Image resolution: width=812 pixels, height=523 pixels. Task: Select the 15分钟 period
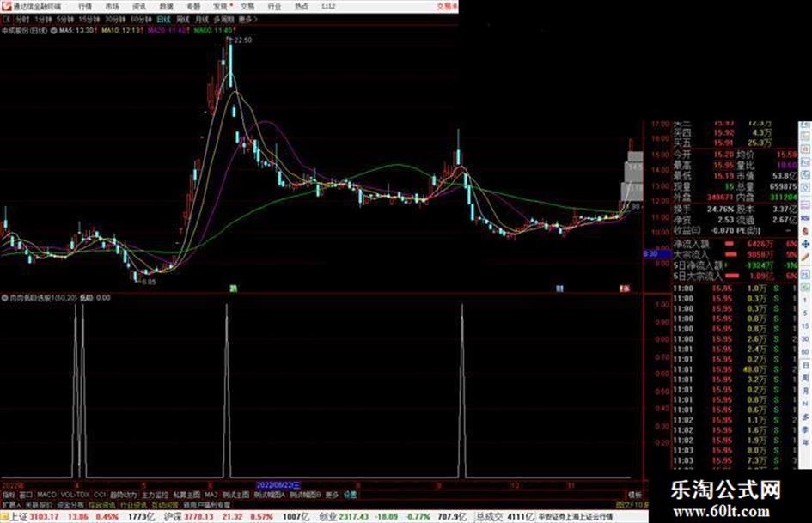pos(89,19)
